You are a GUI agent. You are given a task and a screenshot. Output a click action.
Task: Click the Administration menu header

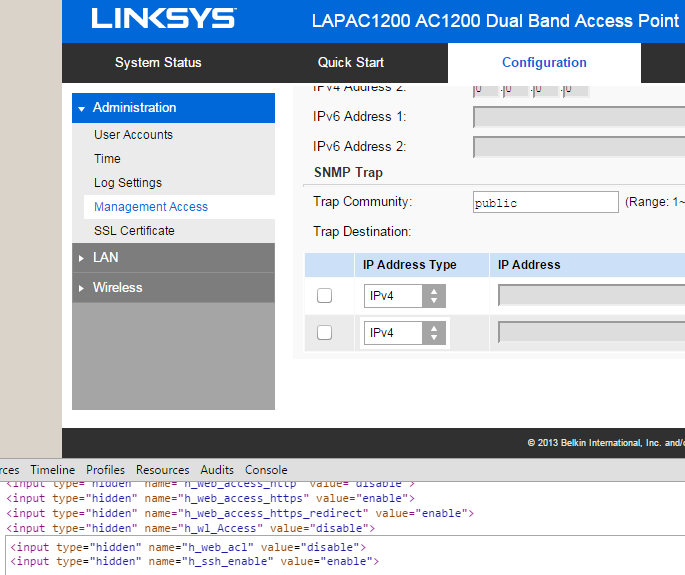173,108
